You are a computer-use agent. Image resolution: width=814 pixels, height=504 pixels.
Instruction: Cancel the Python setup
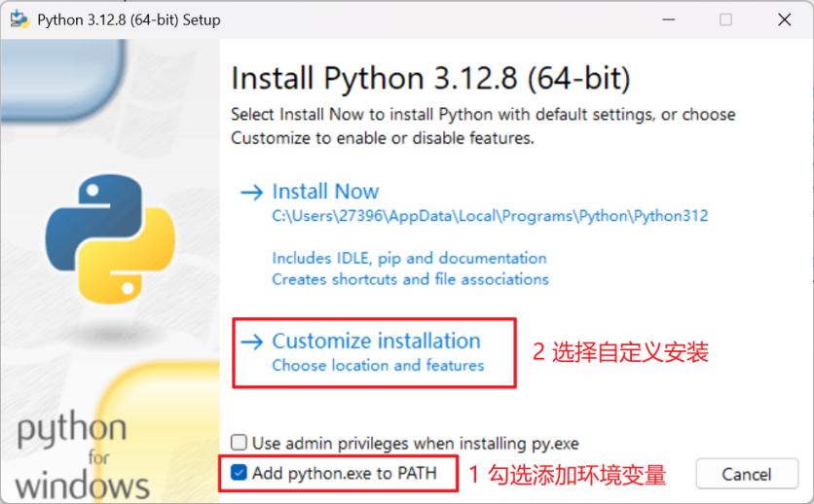(x=747, y=474)
